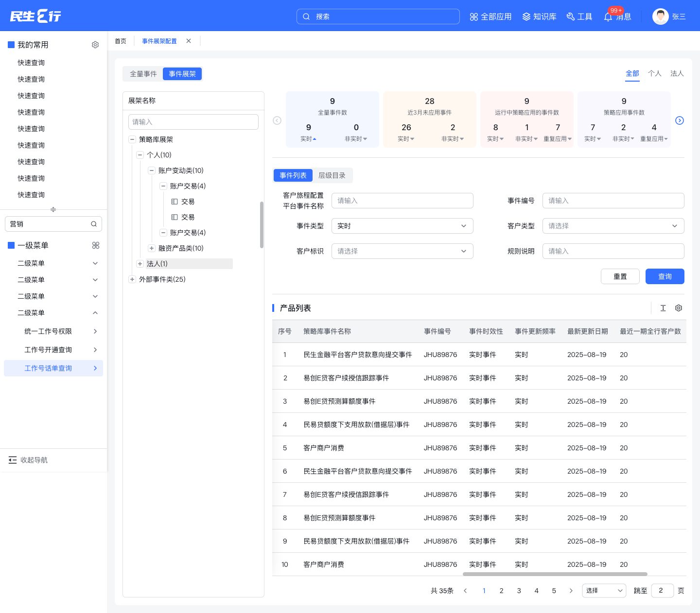Go to the next page with the pagination arrow
700x613 pixels.
pyautogui.click(x=571, y=591)
